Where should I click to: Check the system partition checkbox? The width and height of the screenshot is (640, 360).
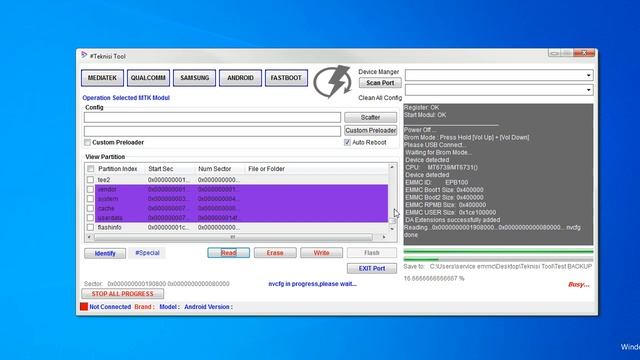click(91, 199)
